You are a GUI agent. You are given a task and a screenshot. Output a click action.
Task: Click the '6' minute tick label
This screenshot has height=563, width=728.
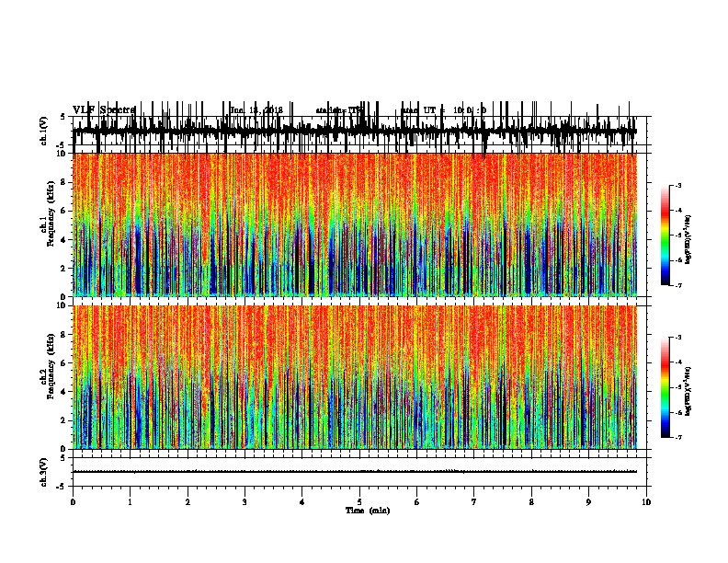click(417, 502)
